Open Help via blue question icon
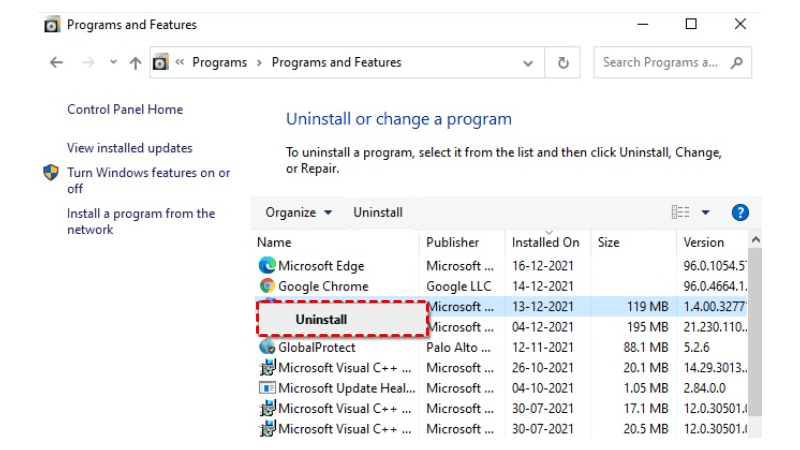Image resolution: width=800 pixels, height=450 pixels. pyautogui.click(x=740, y=212)
